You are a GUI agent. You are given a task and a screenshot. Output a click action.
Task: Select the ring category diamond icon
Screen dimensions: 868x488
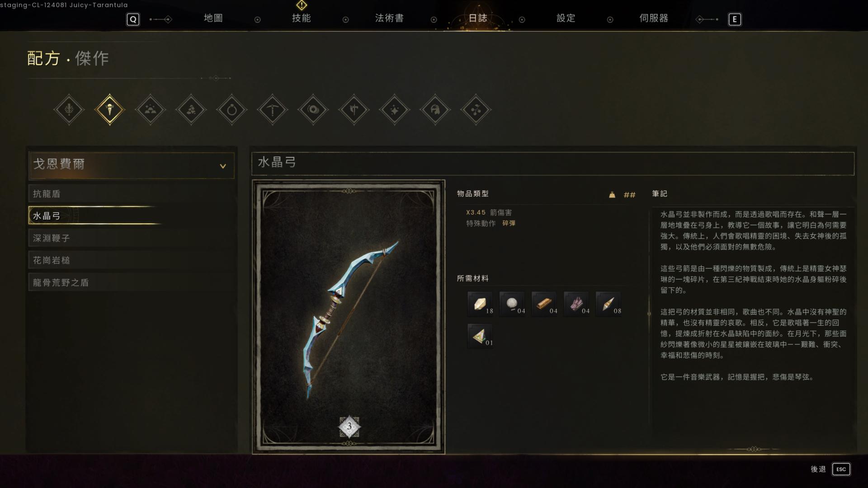pyautogui.click(x=231, y=109)
